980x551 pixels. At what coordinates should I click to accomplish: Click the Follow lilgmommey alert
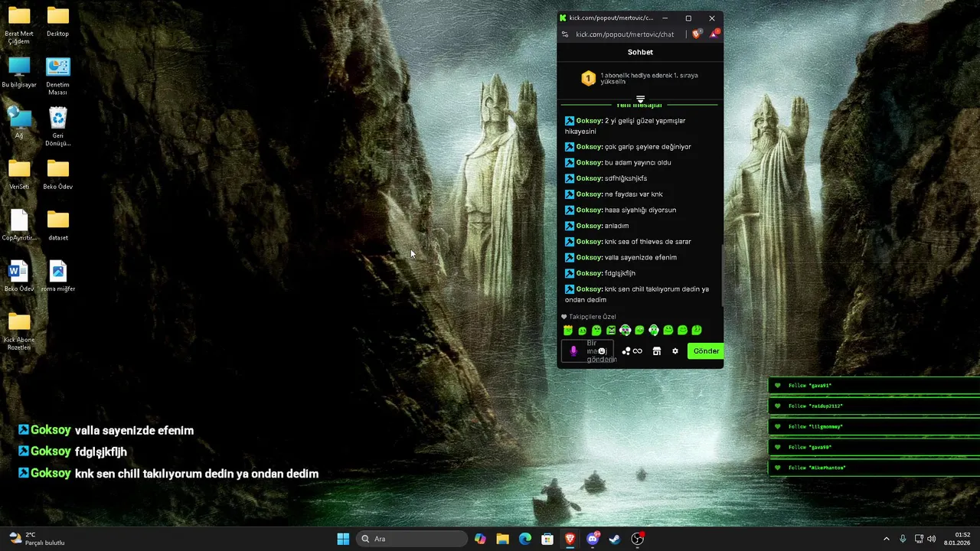[874, 427]
